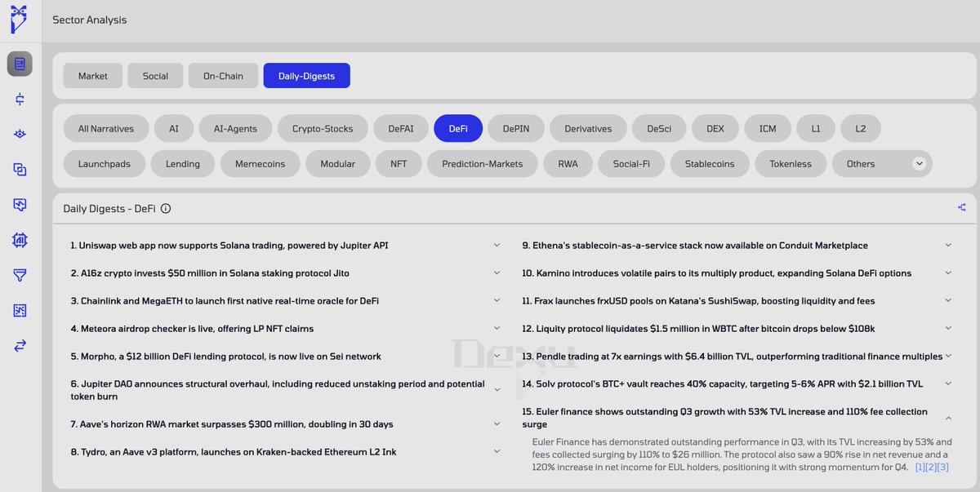
Task: Open source link [3] in Euler summary
Action: click(x=943, y=468)
